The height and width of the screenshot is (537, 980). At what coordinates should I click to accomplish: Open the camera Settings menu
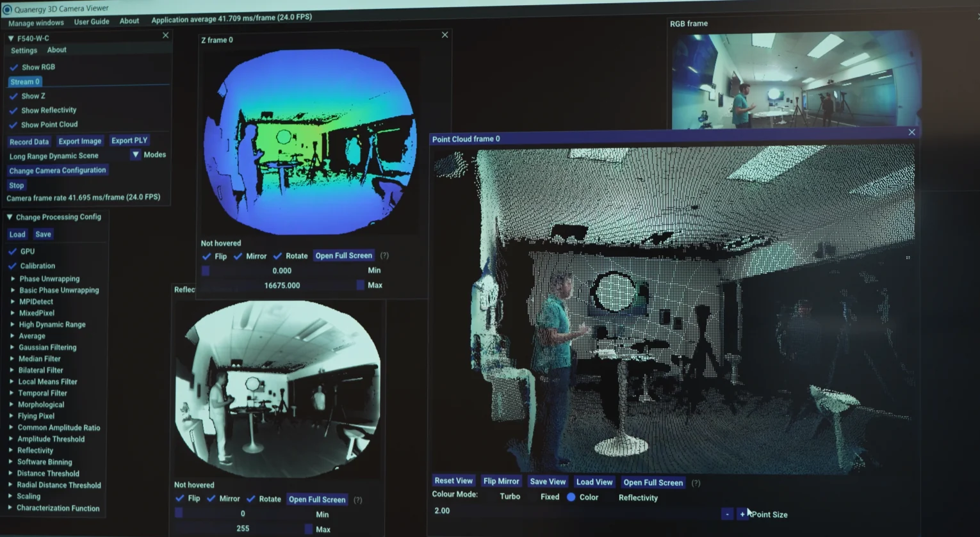24,51
